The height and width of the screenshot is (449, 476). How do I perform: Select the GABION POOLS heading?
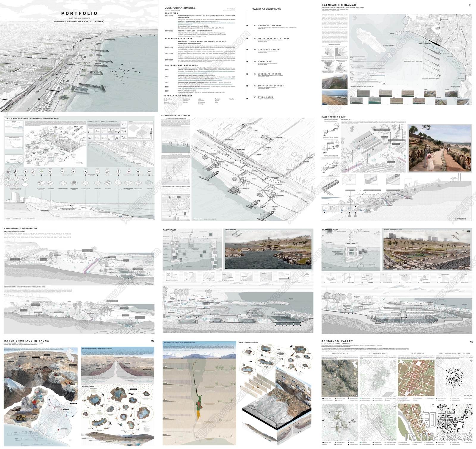170,230
